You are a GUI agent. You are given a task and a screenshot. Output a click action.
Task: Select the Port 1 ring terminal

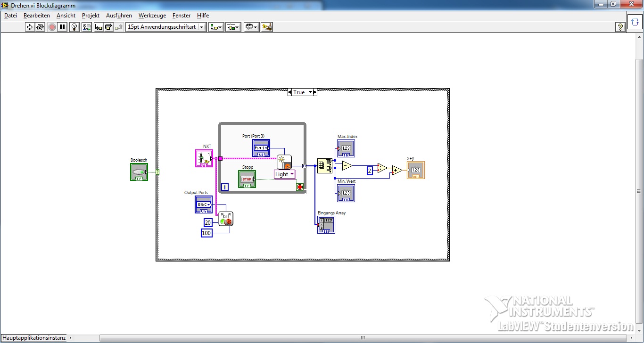(x=261, y=148)
